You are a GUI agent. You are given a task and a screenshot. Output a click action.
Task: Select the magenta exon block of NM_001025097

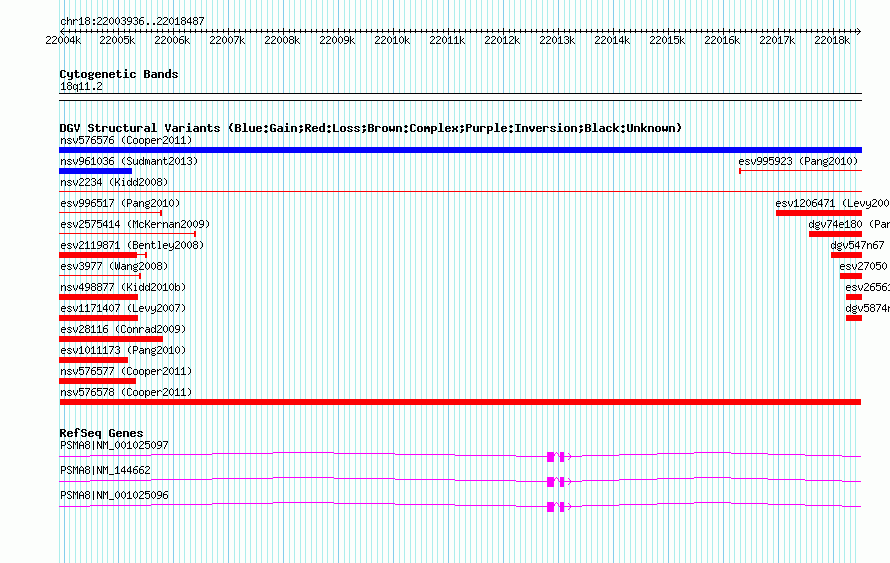550,457
